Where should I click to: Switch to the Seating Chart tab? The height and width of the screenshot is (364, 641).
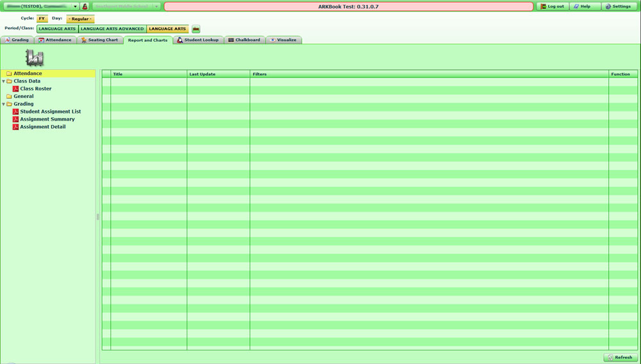102,40
